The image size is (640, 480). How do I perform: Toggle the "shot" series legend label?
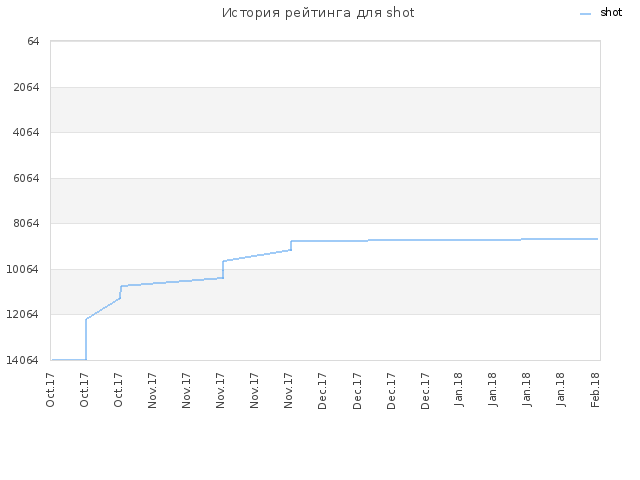point(611,13)
